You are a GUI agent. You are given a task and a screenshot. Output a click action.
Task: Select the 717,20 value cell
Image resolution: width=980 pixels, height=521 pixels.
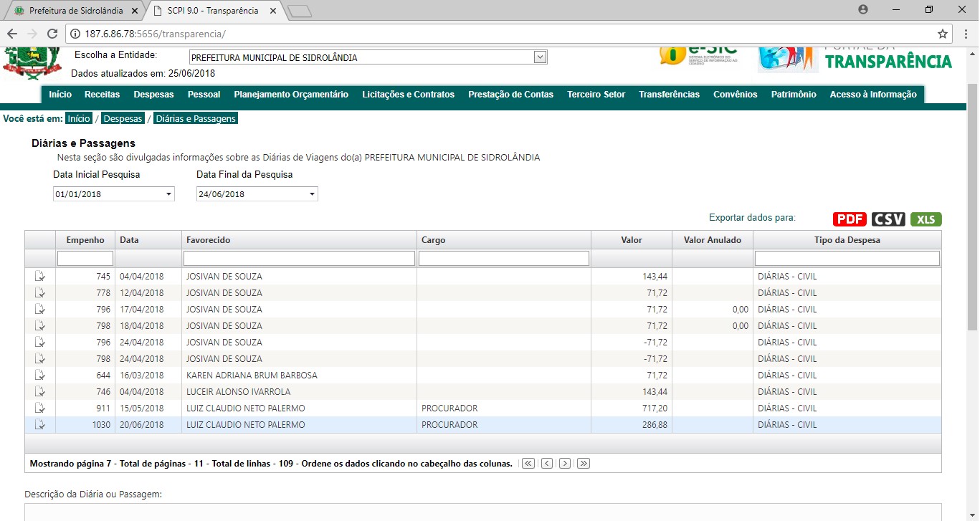click(632, 408)
